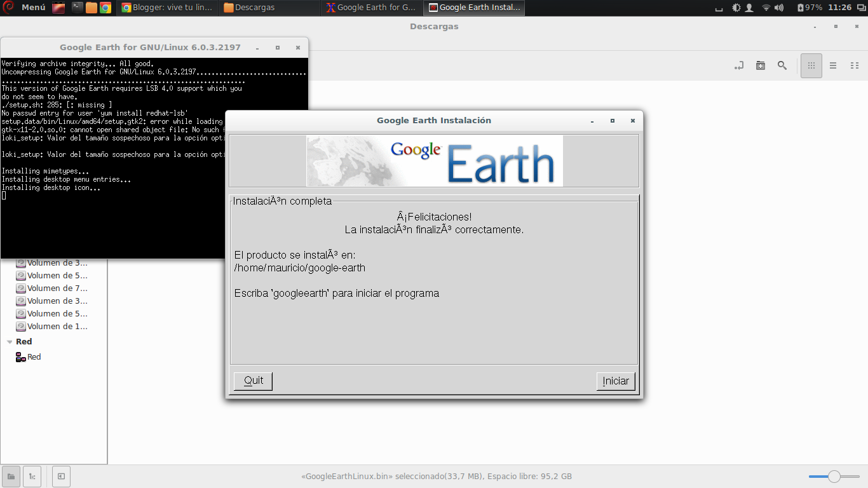The width and height of the screenshot is (868, 488).
Task: Toggle the location path entry bar
Action: point(739,65)
